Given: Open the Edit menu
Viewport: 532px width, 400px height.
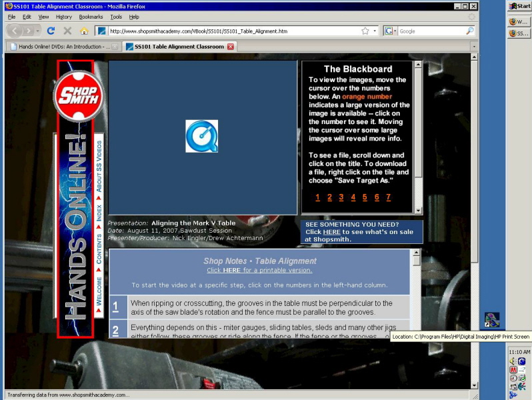Looking at the screenshot, I should coord(27,17).
